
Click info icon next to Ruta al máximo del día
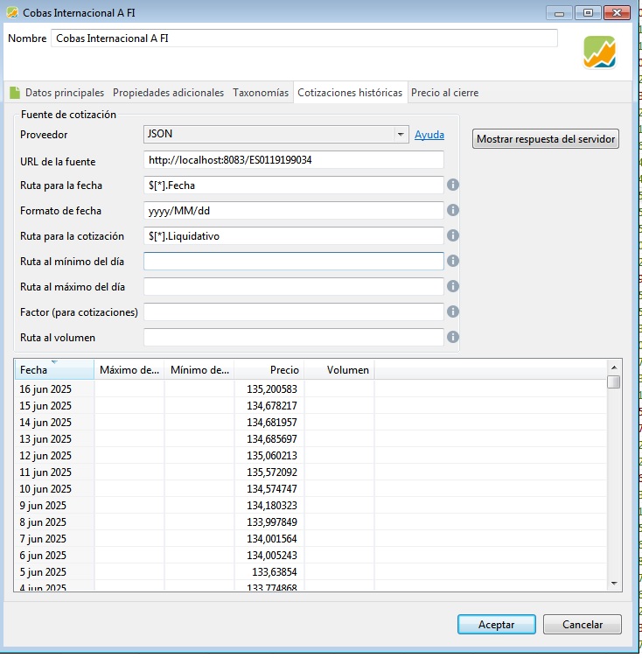tap(453, 286)
